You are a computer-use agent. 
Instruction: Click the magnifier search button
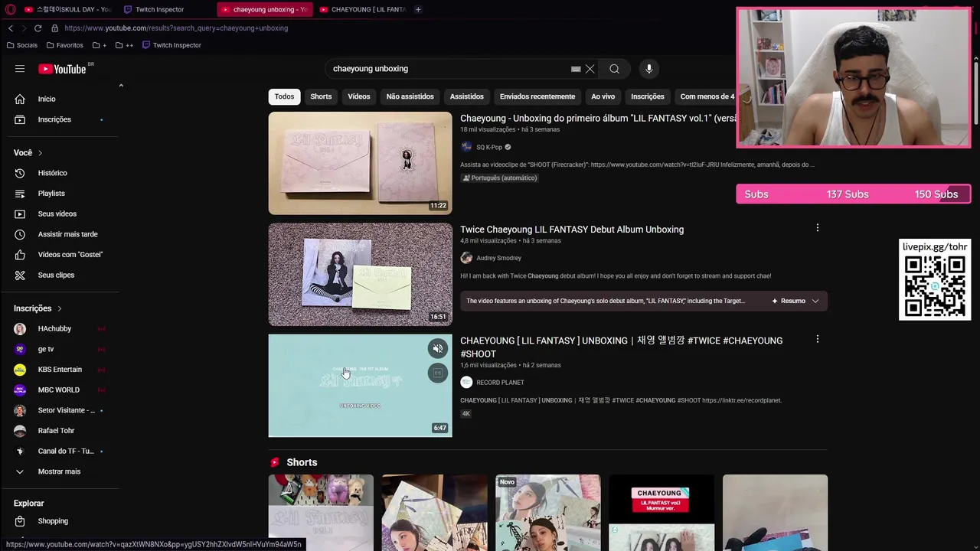[614, 69]
